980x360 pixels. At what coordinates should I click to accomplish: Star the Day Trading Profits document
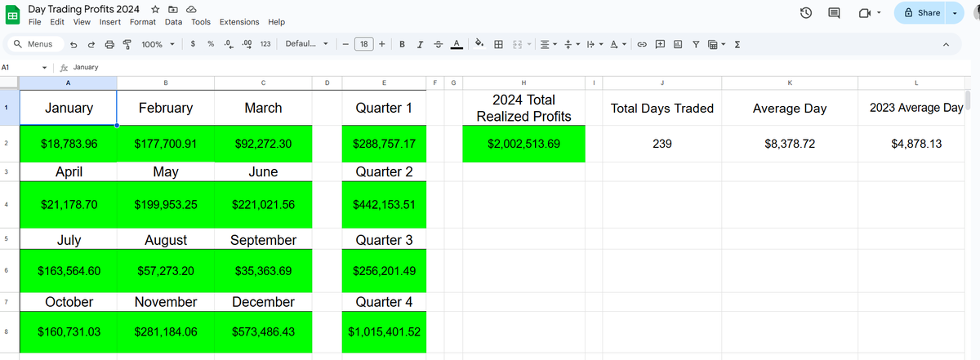pyautogui.click(x=155, y=8)
